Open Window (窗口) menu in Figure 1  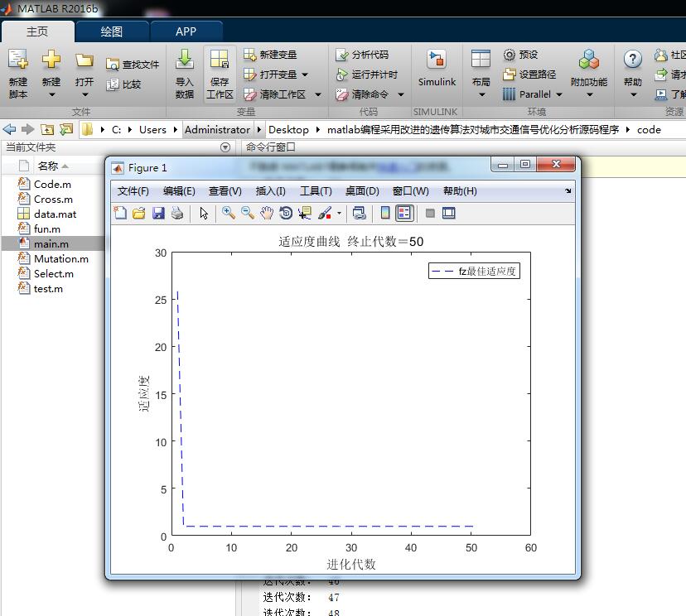coord(410,191)
